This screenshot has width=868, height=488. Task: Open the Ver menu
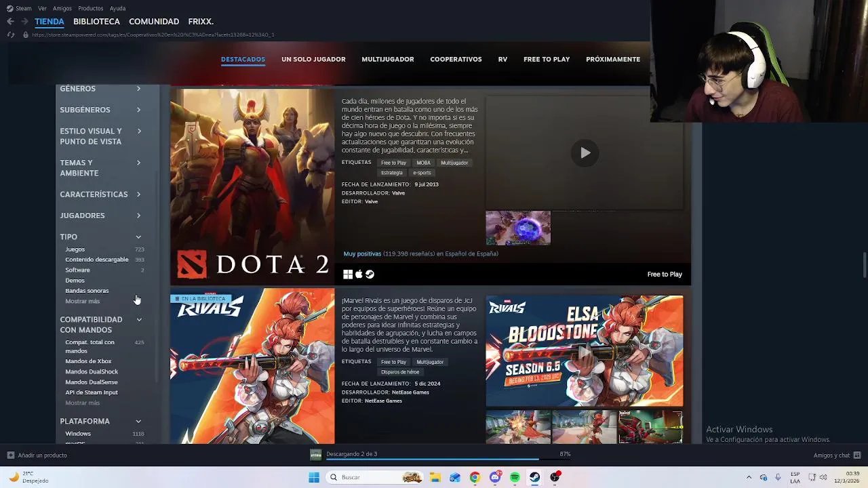coord(42,8)
